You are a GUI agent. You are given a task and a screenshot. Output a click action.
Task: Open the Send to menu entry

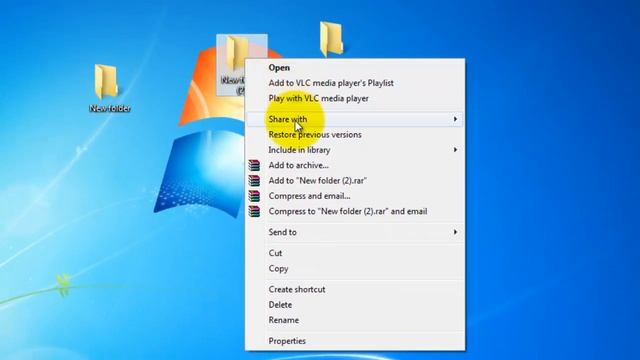pos(355,232)
